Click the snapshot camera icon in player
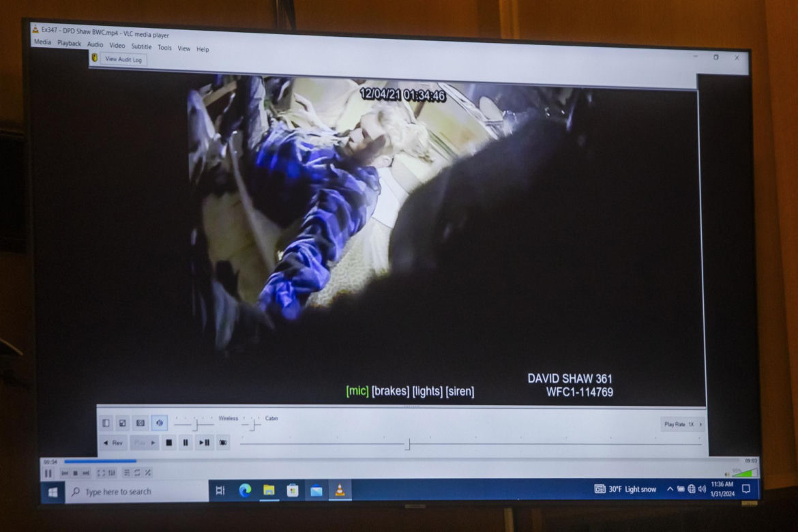Screen dimensions: 798x532 pos(223,443)
